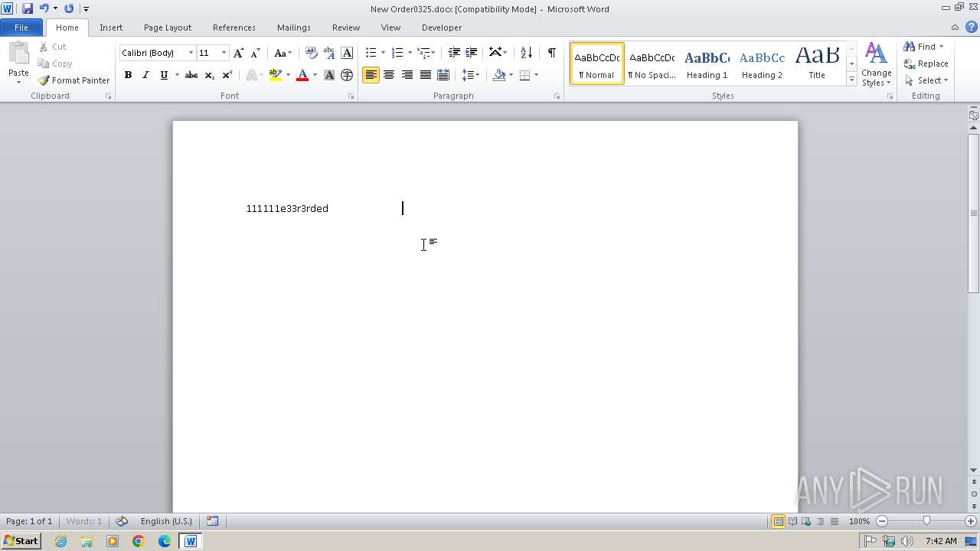Screen dimensions: 980x551
Task: Align text left
Action: pyautogui.click(x=371, y=75)
